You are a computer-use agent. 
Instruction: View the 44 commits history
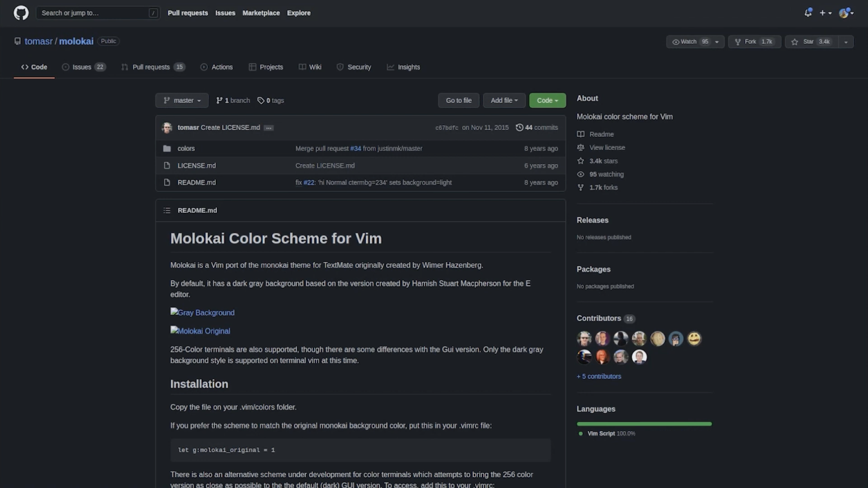(x=537, y=127)
